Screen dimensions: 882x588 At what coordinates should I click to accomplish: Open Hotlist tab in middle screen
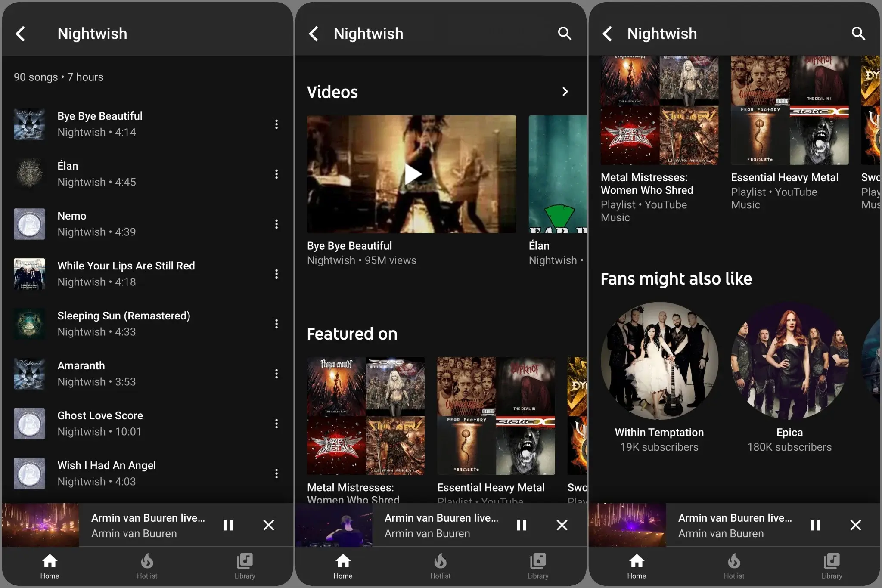(440, 566)
